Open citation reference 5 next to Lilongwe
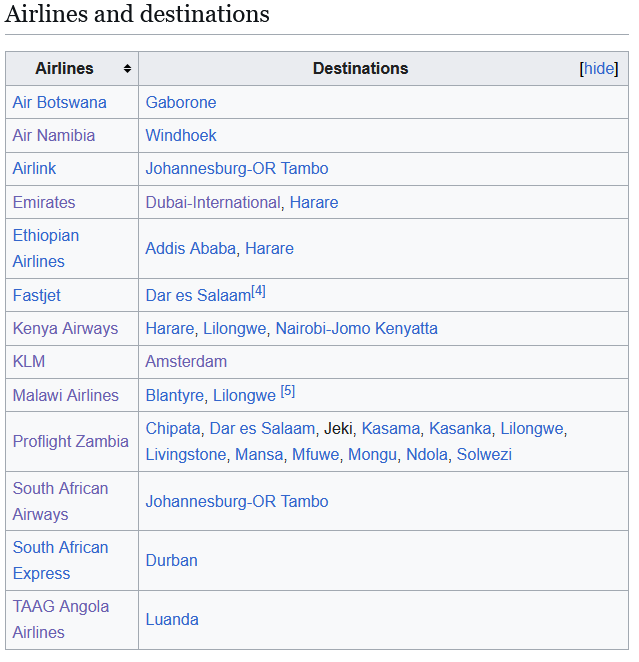This screenshot has width=639, height=662. (288, 390)
